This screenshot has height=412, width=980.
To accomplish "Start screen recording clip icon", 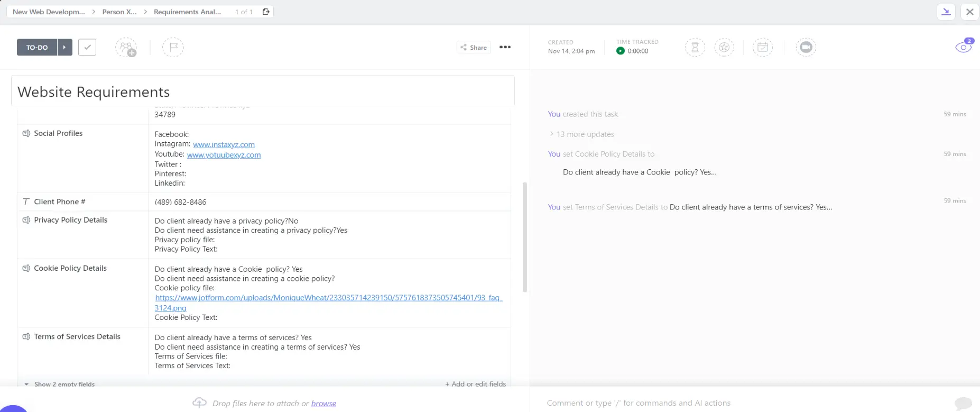I will pyautogui.click(x=806, y=47).
